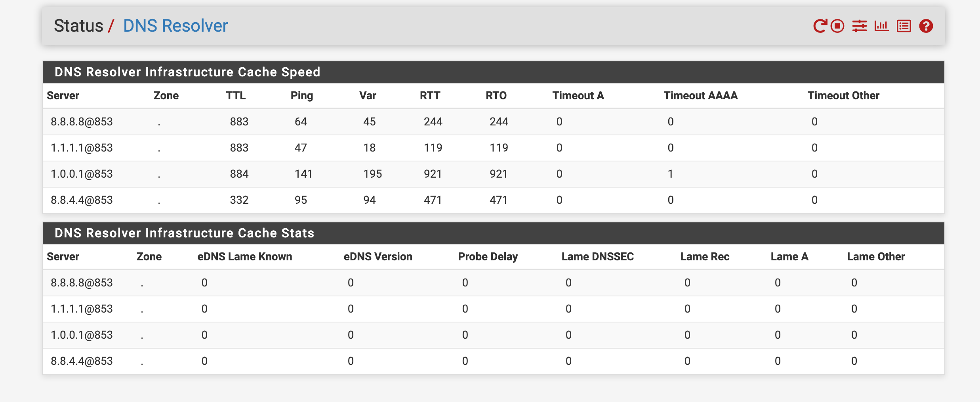Select the 8.8.8.8@853 row in Cache Speed
This screenshot has width=980, height=402.
click(494, 121)
